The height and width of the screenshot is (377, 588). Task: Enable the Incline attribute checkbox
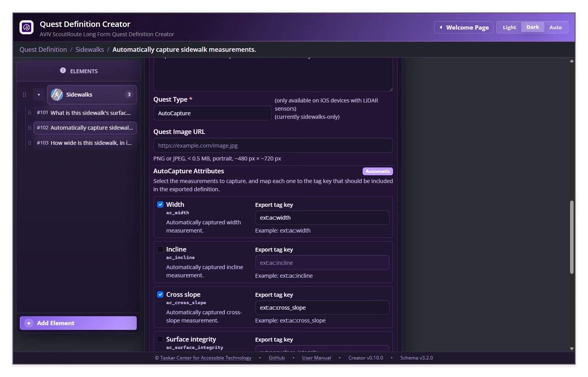(x=160, y=249)
